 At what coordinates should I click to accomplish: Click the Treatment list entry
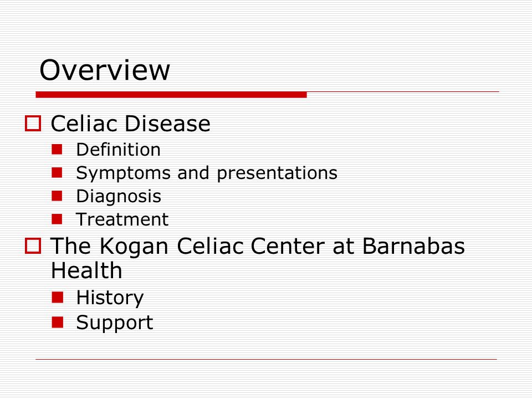(x=122, y=219)
